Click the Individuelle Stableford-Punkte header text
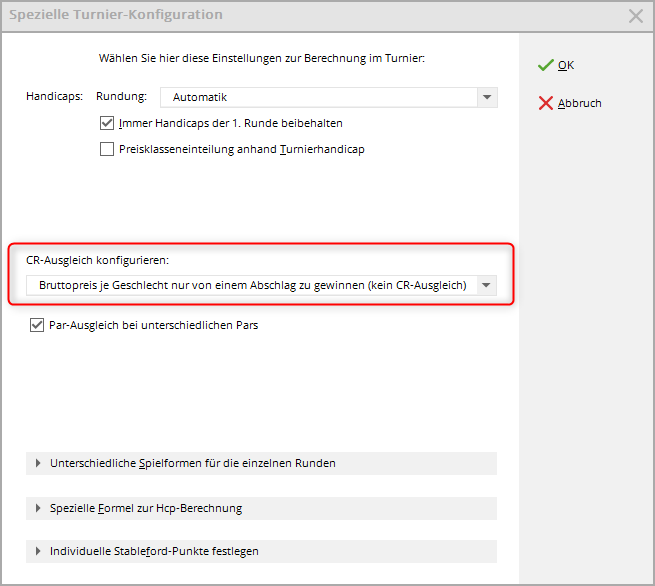 coord(154,551)
